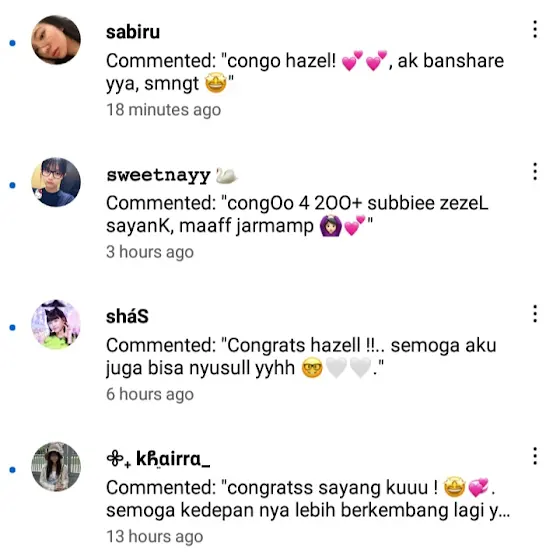Click unread blue dot beside sweetnayy
The image size is (560, 560).
point(12,185)
